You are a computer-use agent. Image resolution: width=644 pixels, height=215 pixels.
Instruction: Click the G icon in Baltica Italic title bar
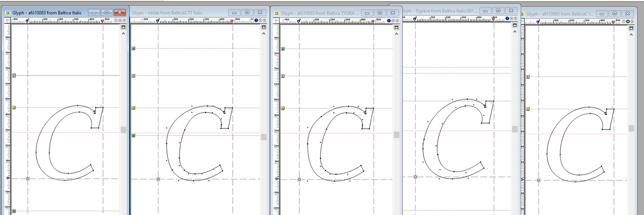(7, 13)
